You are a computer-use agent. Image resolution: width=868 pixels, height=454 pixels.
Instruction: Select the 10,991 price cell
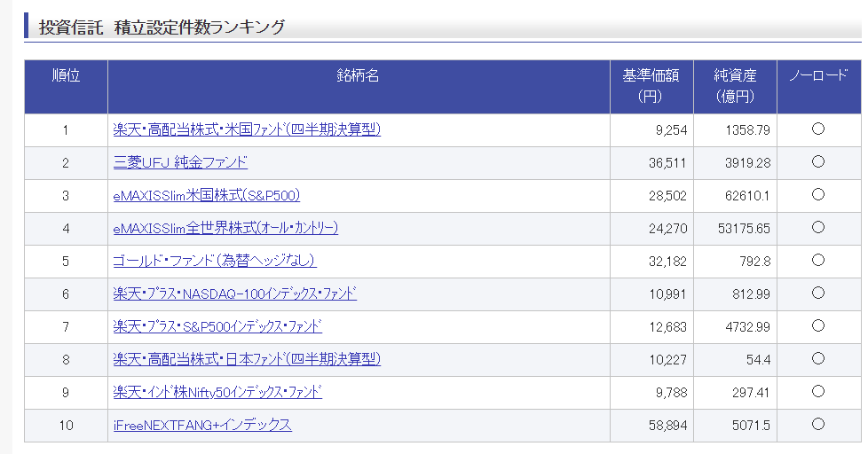click(651, 294)
